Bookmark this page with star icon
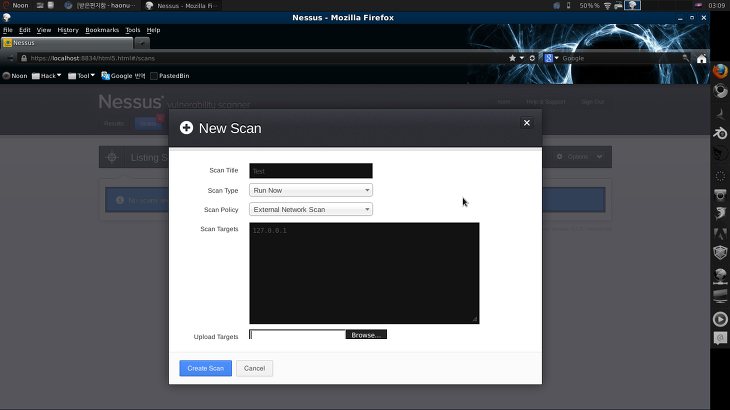Viewport: 730px width, 410px height. (512, 58)
